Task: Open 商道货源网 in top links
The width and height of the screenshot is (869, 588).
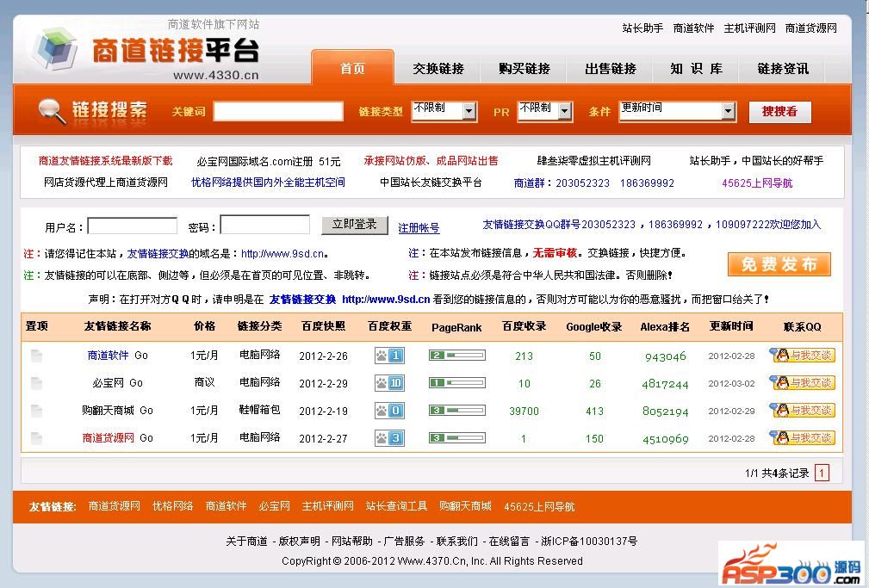Action: (x=810, y=28)
